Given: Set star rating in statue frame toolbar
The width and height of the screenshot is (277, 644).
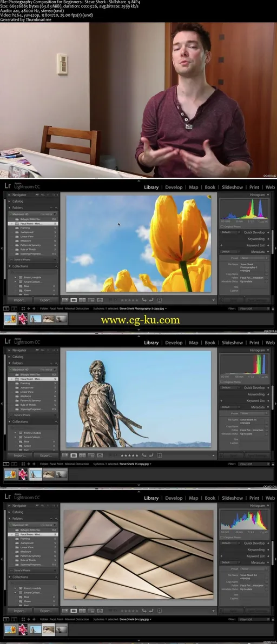Looking at the screenshot, I should pos(129,455).
